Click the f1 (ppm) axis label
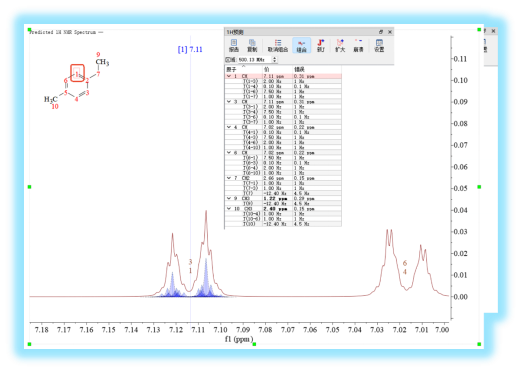This screenshot has height=373, width=523. (238, 339)
